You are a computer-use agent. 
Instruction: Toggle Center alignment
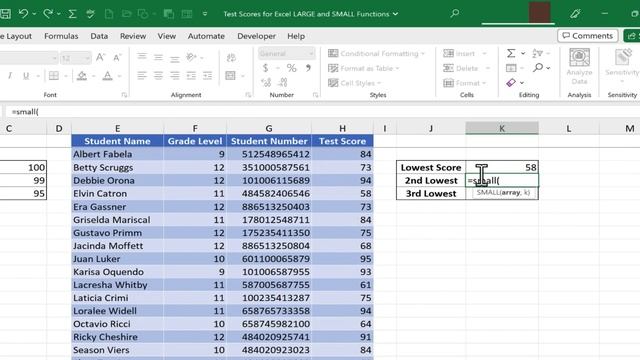click(158, 76)
